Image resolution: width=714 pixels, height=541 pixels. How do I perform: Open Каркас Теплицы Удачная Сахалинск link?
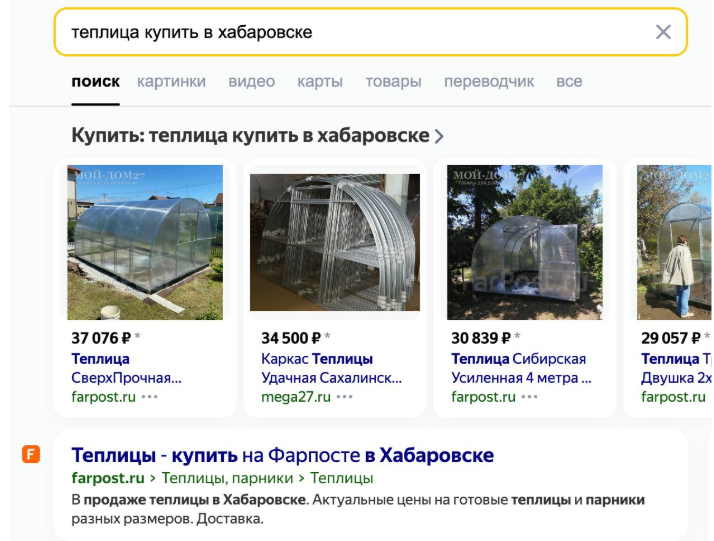[331, 368]
